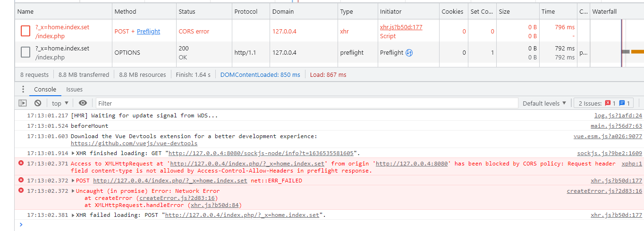Open the Default levels dropdown
Image resolution: width=644 pixels, height=231 pixels.
pyautogui.click(x=544, y=103)
